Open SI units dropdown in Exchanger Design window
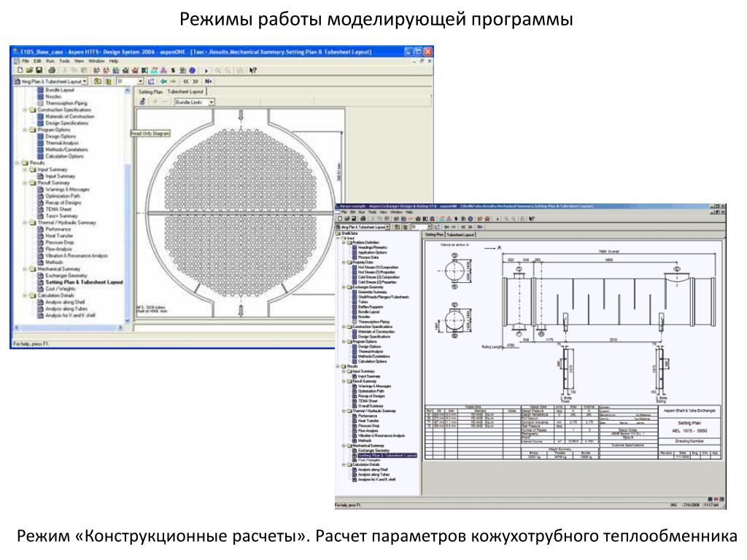747x560 pixels. [429, 227]
